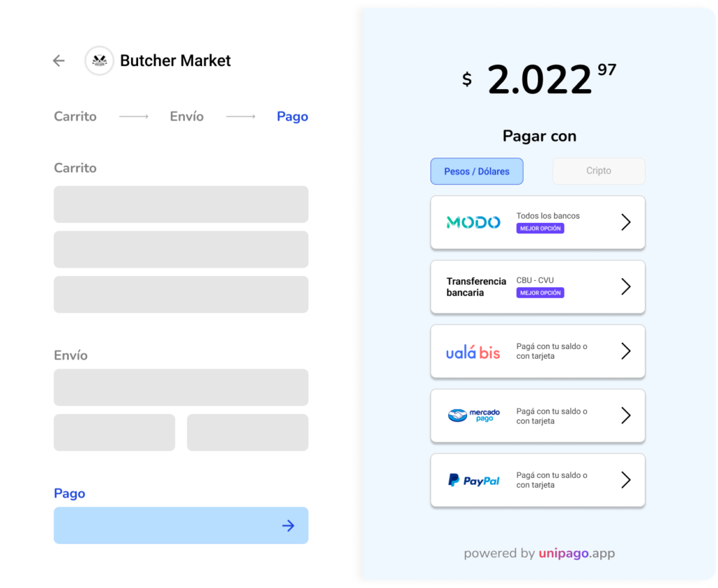Image resolution: width=718 pixels, height=588 pixels.
Task: Open the chevron on the PayPal option
Action: [x=626, y=480]
